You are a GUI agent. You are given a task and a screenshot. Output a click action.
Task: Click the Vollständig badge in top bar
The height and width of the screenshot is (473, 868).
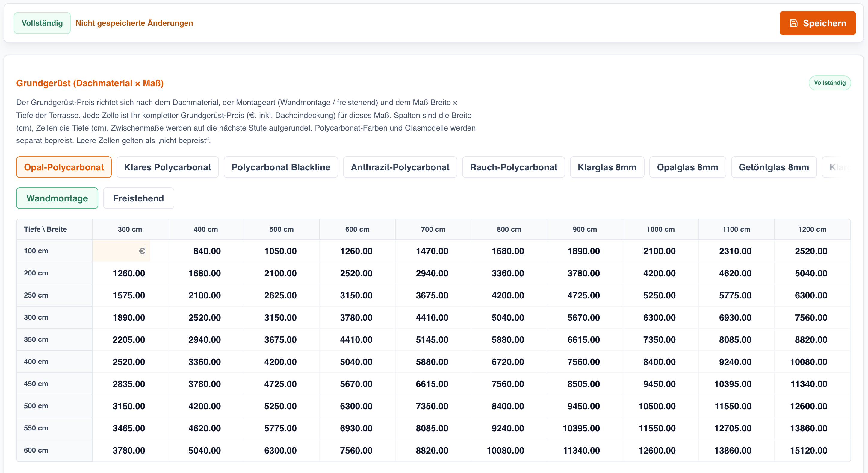coord(42,23)
